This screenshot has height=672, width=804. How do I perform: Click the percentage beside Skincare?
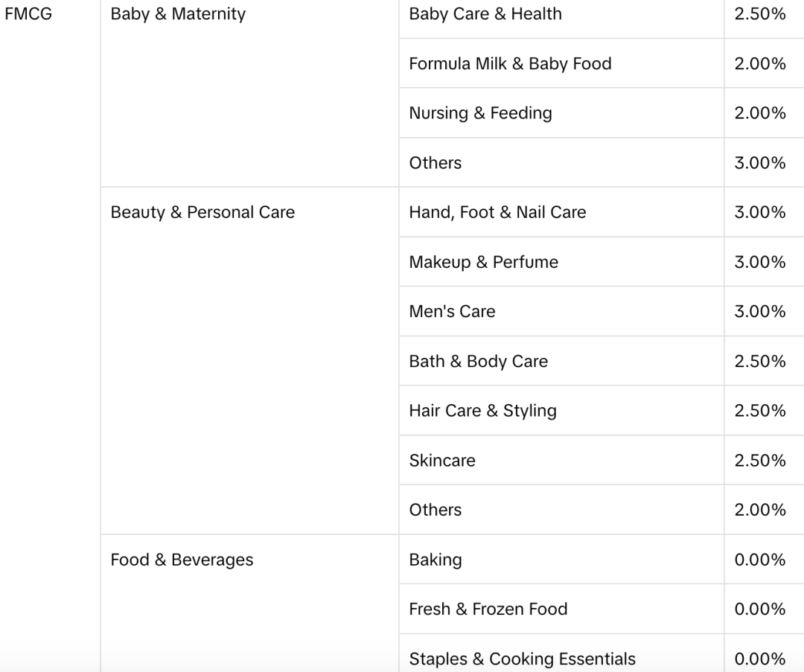[x=759, y=461]
